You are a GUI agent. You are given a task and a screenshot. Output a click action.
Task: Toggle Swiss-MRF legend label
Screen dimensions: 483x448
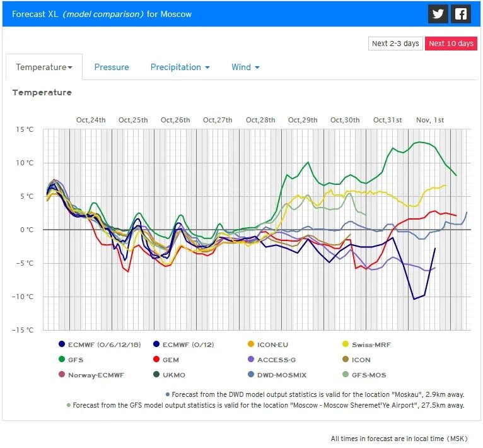tap(371, 345)
